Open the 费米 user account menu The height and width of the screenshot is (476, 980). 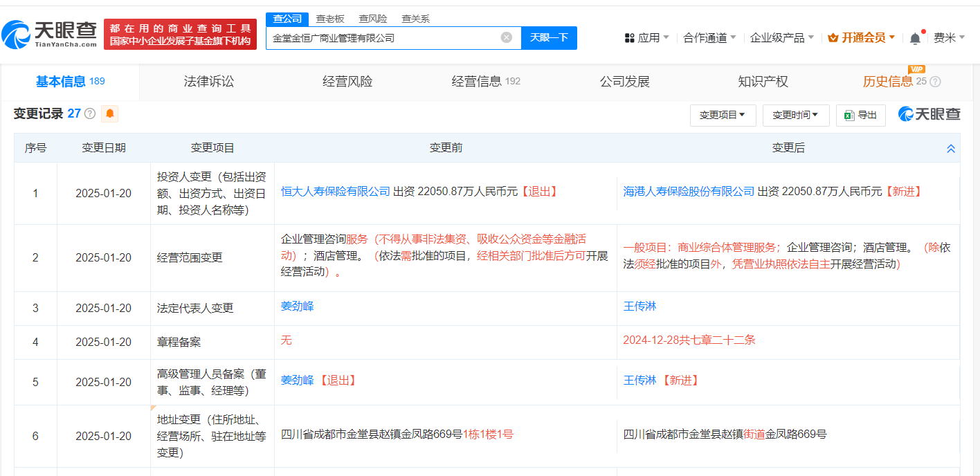point(949,37)
